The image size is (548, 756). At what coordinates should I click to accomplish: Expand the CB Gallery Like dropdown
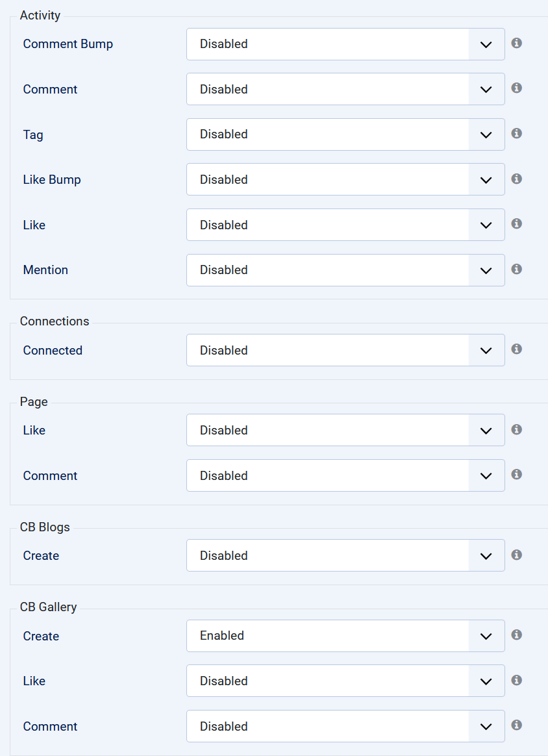pos(345,681)
